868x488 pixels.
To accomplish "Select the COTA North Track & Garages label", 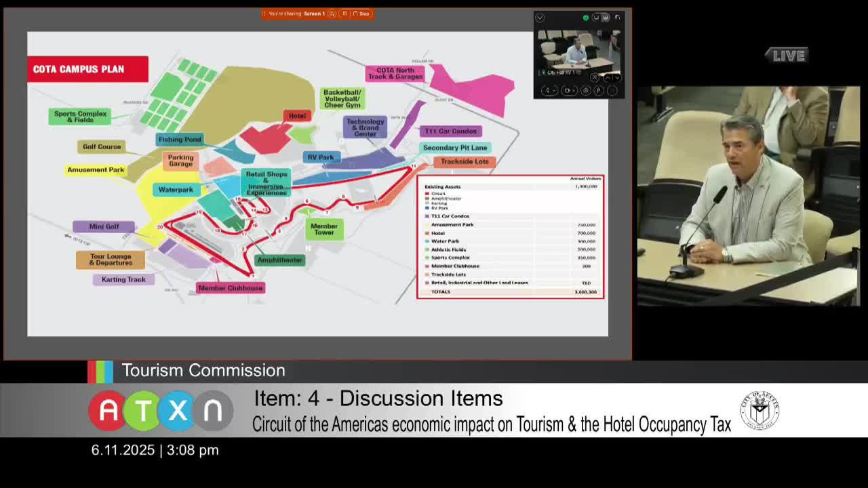I will [x=395, y=73].
